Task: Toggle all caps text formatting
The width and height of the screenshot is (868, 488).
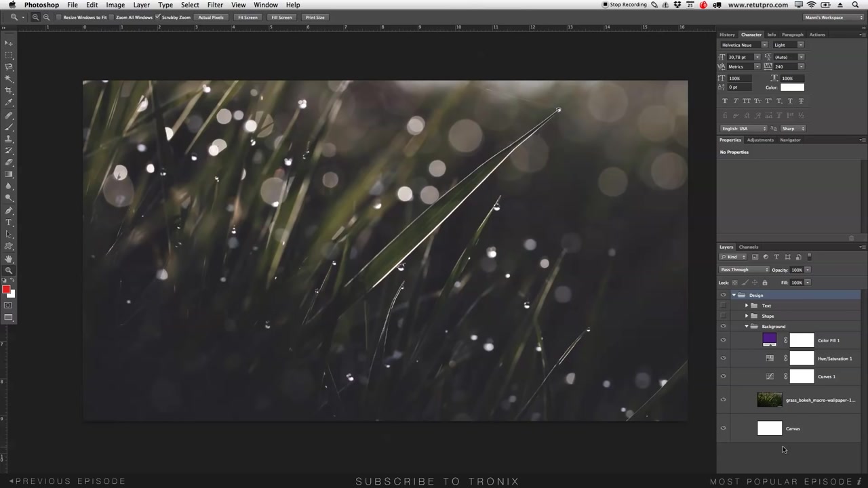Action: [746, 100]
